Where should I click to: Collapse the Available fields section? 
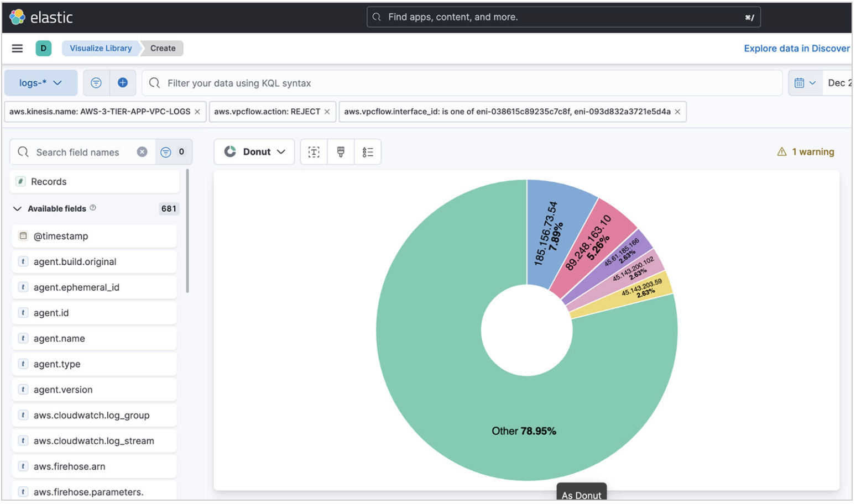(x=16, y=208)
